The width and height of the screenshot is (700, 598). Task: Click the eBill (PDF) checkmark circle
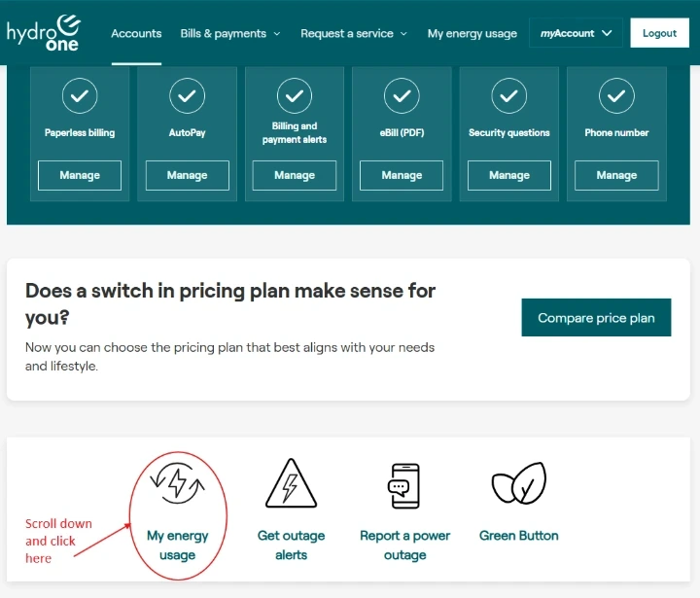point(402,95)
